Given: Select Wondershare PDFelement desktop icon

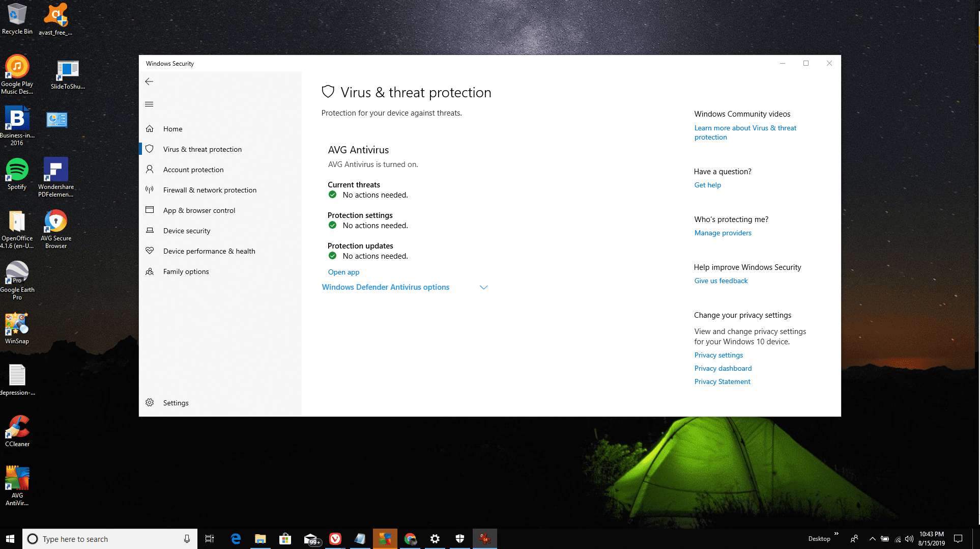Looking at the screenshot, I should [x=56, y=177].
